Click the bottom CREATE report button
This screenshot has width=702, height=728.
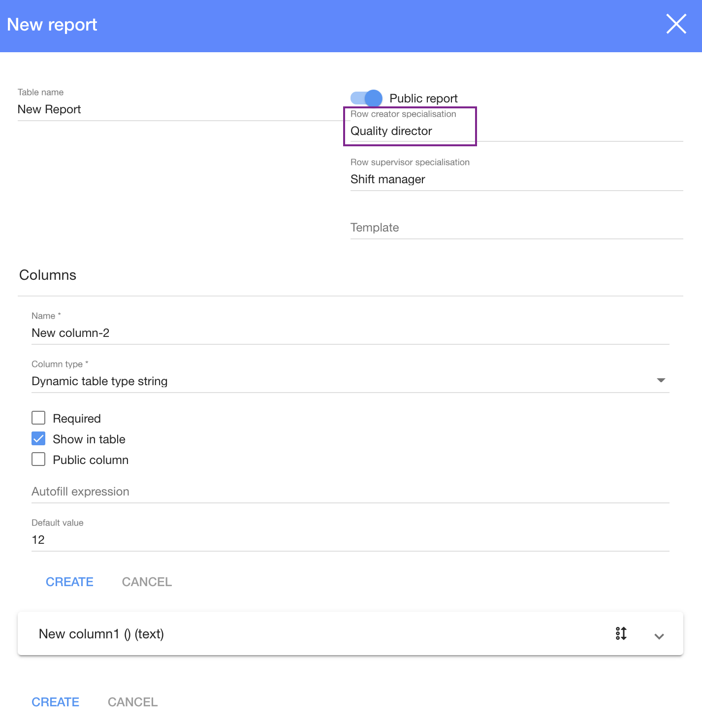(56, 702)
